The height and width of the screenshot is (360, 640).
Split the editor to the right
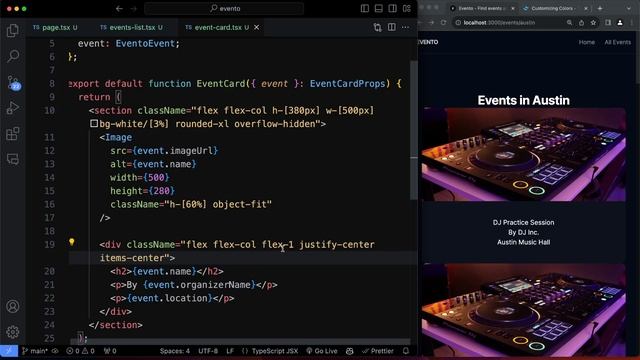click(x=391, y=27)
